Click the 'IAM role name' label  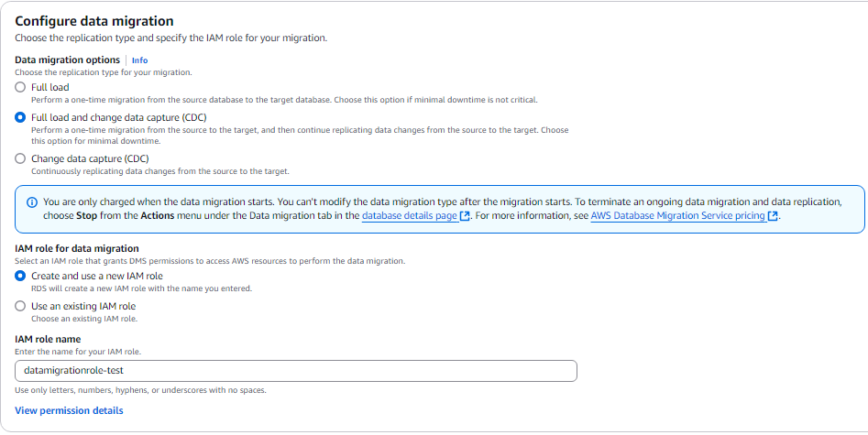coord(48,339)
